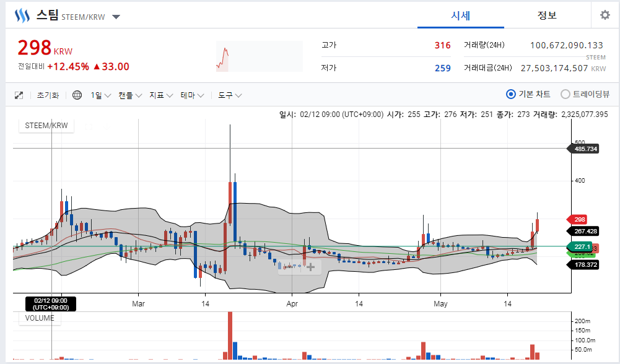Select the 트레이딩뷰 radio button
This screenshot has width=620, height=364.
pyautogui.click(x=565, y=94)
